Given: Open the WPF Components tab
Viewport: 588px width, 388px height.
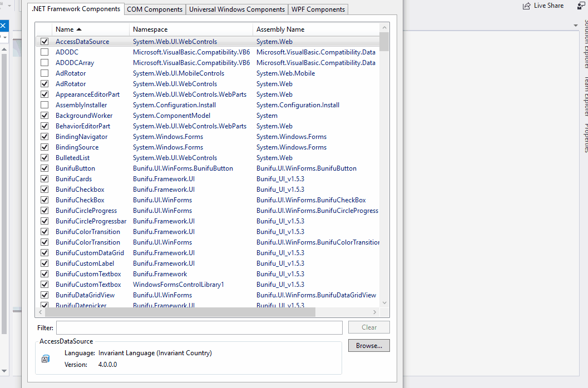Looking at the screenshot, I should point(318,9).
